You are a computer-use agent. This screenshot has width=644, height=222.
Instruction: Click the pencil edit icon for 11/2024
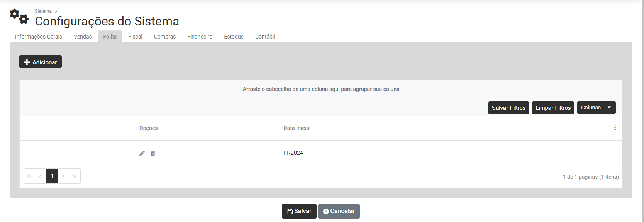(142, 153)
